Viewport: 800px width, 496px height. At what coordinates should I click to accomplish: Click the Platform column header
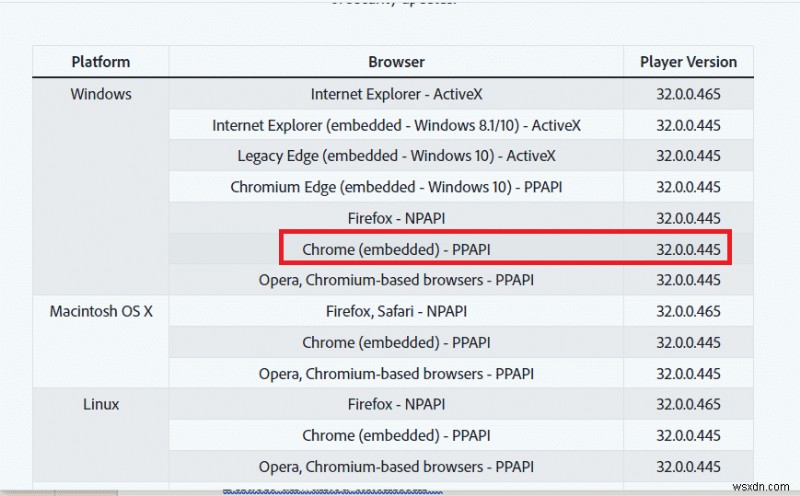pyautogui.click(x=101, y=62)
